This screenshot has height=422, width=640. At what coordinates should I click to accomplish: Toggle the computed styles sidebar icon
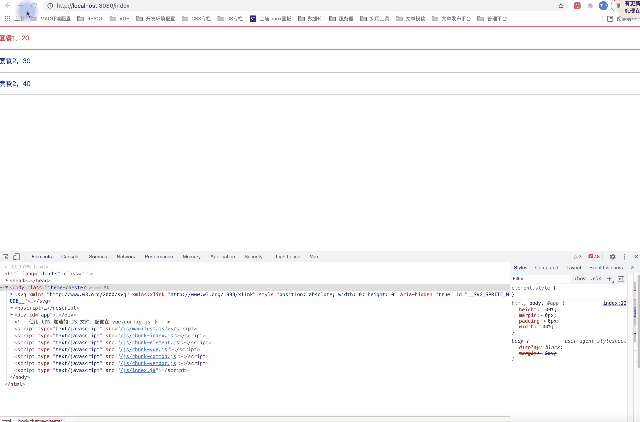621,279
